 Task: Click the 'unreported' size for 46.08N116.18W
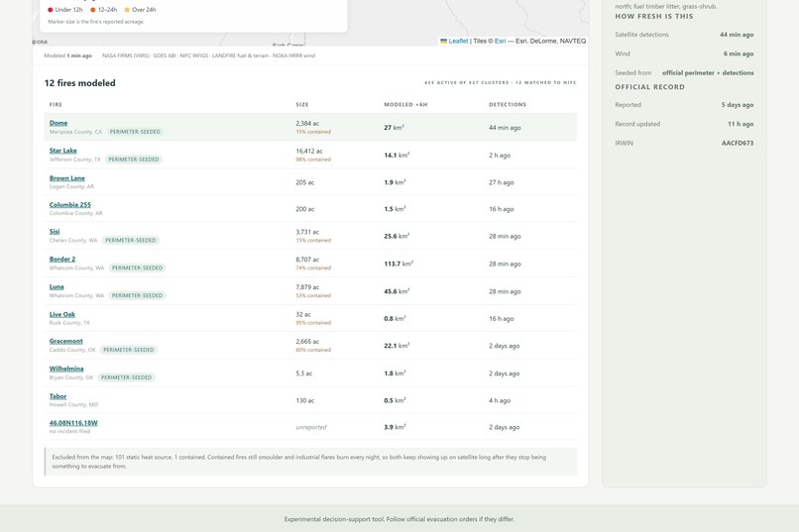(311, 427)
